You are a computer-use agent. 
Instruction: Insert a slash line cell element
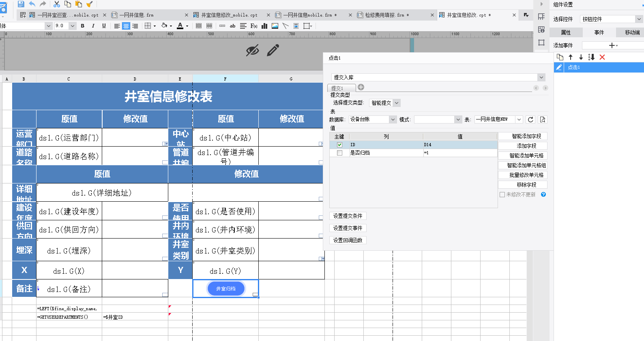286,26
